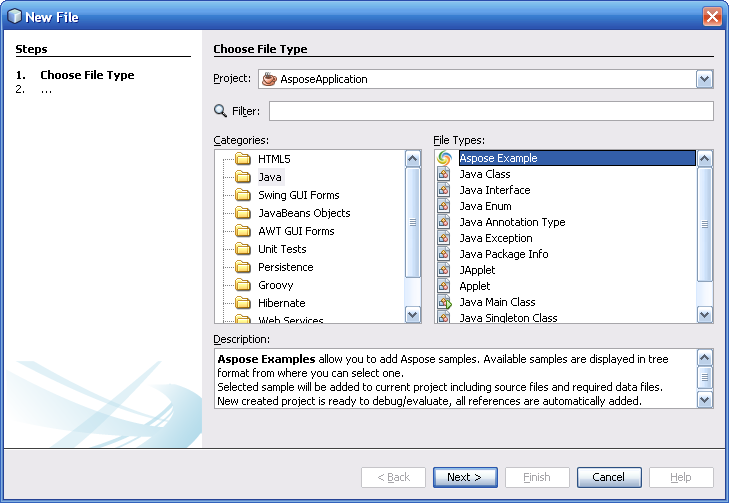Image resolution: width=729 pixels, height=503 pixels.
Task: Click the File Types scrollbar thumb
Action: click(705, 225)
